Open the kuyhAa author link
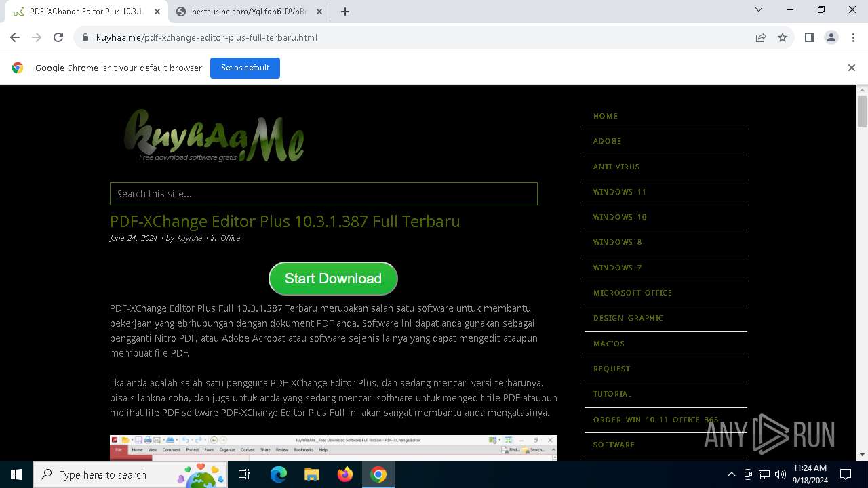Image resolution: width=868 pixels, height=488 pixels. pyautogui.click(x=190, y=238)
